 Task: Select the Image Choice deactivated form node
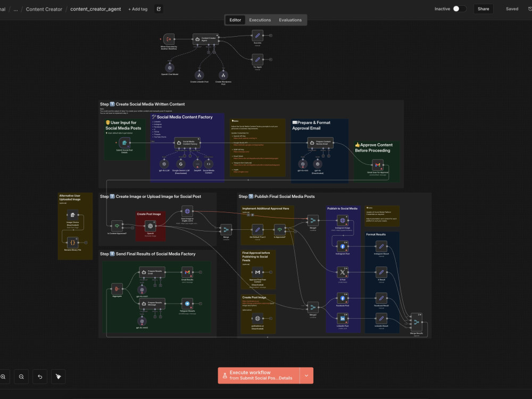[x=72, y=215]
